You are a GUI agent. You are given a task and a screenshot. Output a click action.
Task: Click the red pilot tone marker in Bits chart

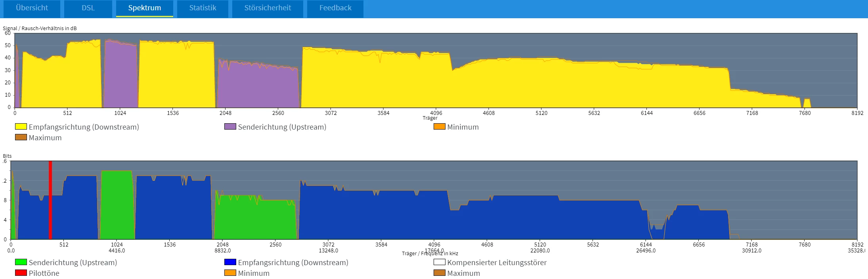[50, 200]
